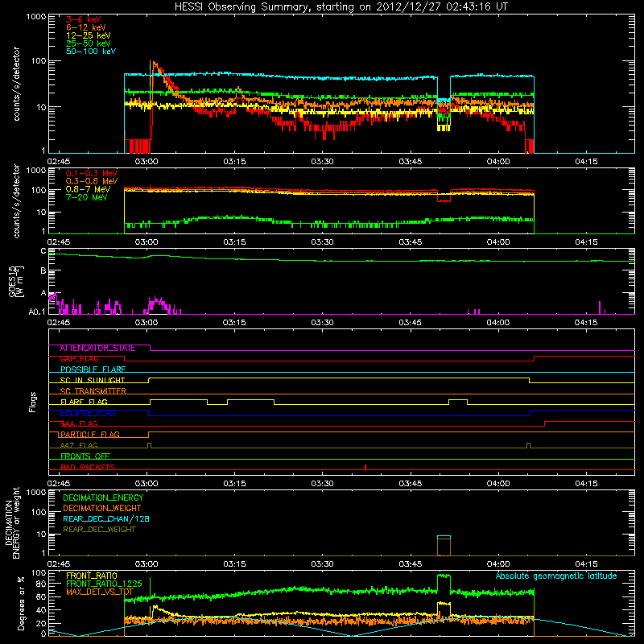This screenshot has width=644, height=644.
Task: Click the SC_TRANSMITTER flag label
Action: (x=93, y=391)
